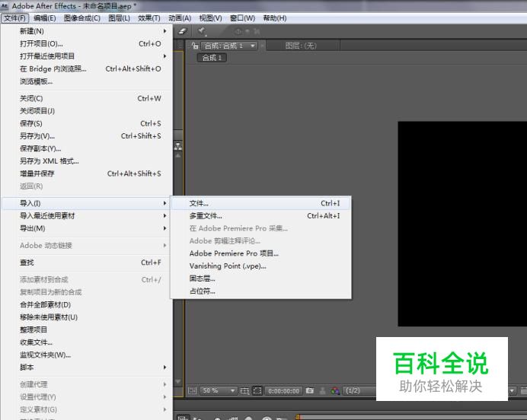Open the 编辑(E) menu
Image resolution: width=527 pixels, height=420 pixels.
coord(45,18)
